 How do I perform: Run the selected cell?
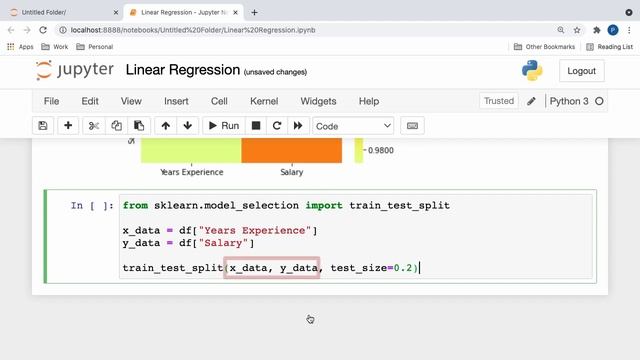(224, 126)
